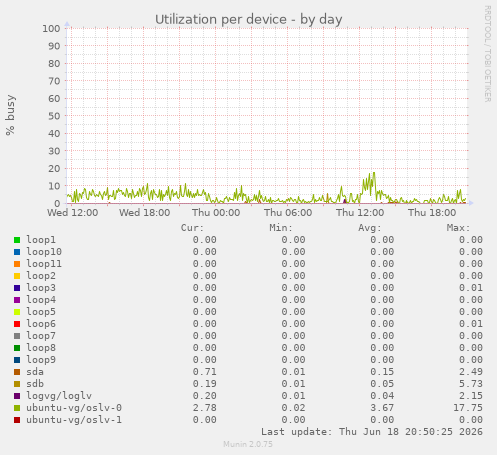Click the ubuntu-vg/oslv-0 average value 3.67
The width and height of the screenshot is (497, 455).
click(382, 408)
